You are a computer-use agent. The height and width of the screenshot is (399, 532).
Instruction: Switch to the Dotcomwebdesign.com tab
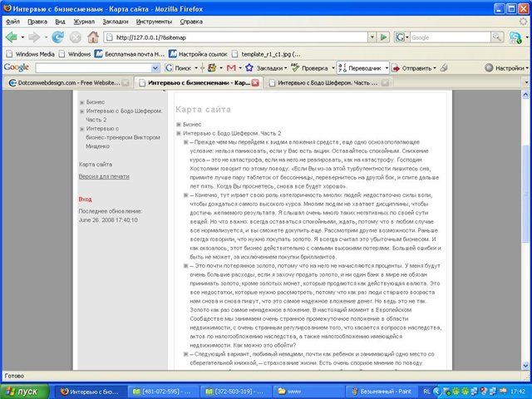[x=69, y=82]
